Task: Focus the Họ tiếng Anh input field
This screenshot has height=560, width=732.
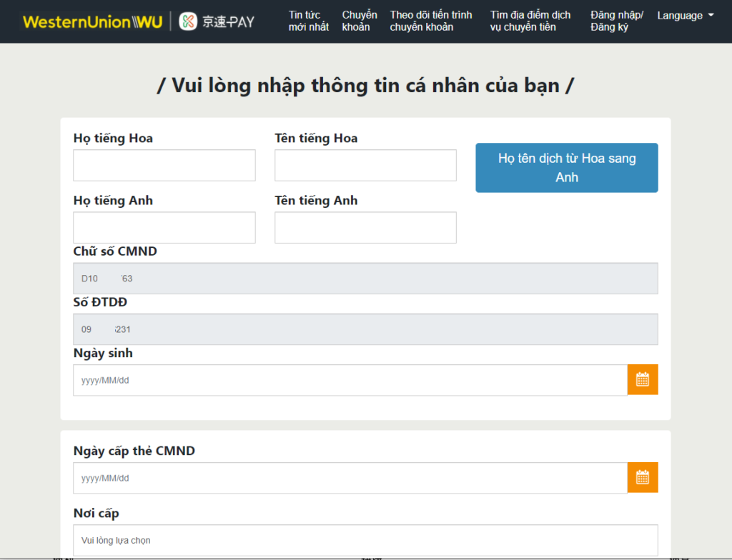Action: point(164,228)
